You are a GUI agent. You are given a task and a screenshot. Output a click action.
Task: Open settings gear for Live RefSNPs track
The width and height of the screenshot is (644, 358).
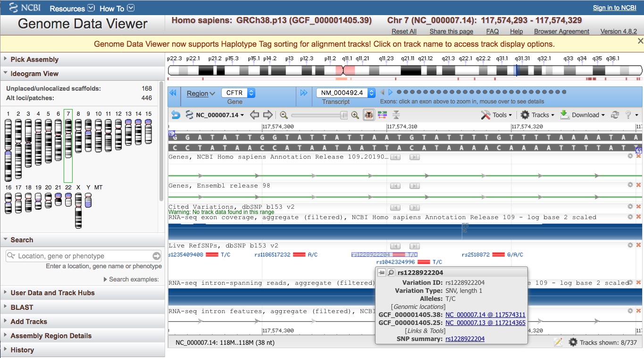(x=630, y=245)
